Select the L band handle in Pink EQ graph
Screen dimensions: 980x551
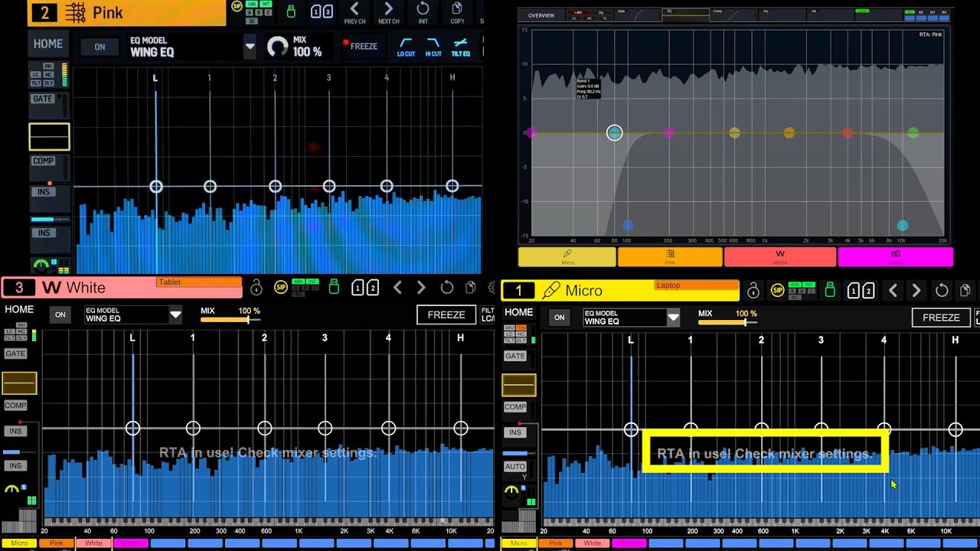click(156, 187)
